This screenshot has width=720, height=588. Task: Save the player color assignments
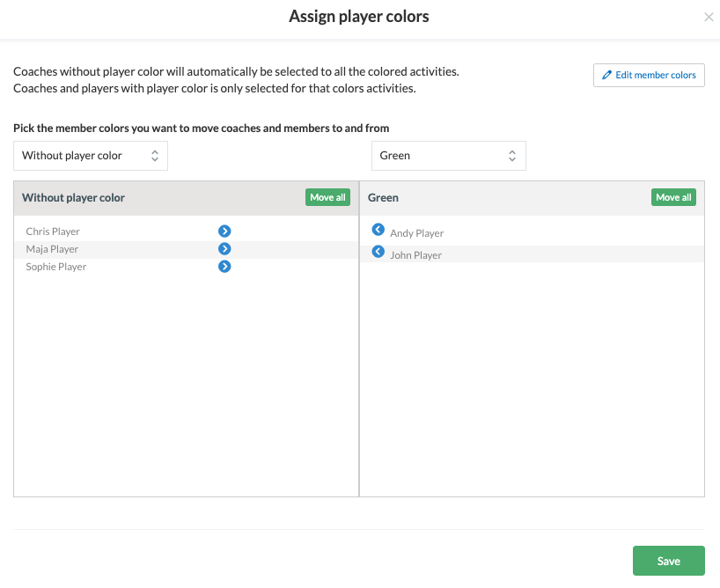coord(669,561)
